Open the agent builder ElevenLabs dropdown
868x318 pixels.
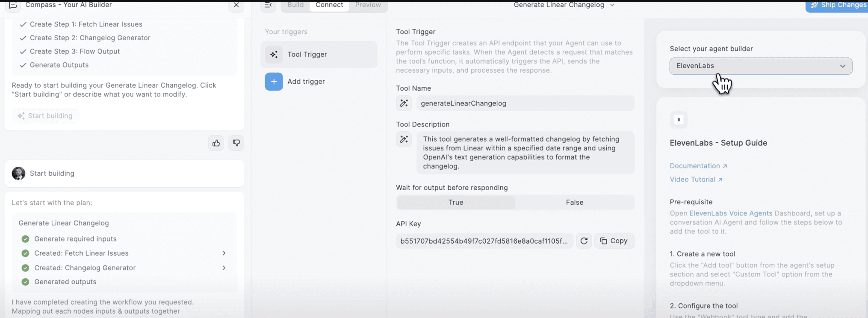pyautogui.click(x=761, y=66)
